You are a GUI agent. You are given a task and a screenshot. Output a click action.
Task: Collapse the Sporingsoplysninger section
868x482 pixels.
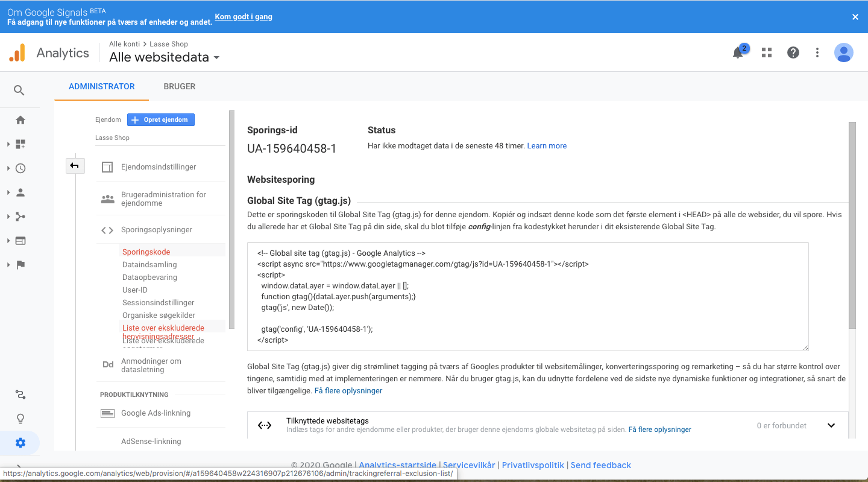click(157, 230)
